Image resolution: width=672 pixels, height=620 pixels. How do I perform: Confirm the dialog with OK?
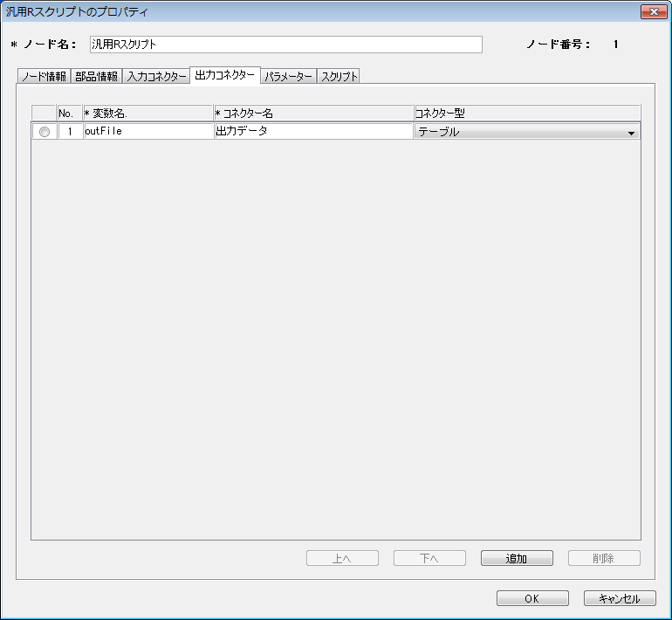point(532,599)
